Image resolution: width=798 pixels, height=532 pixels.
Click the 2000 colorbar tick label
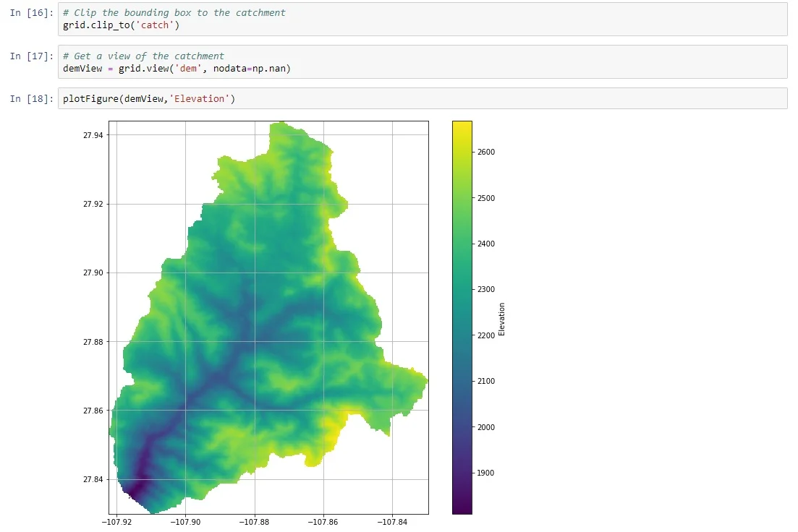tap(486, 427)
